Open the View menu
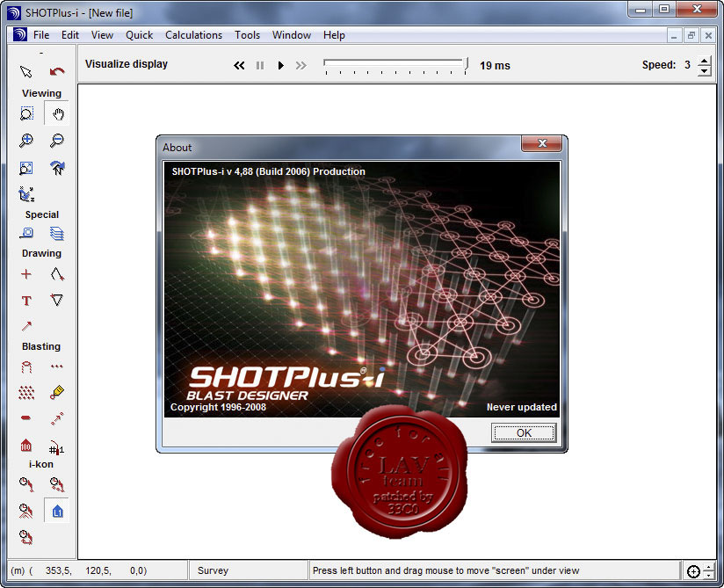 coord(102,35)
